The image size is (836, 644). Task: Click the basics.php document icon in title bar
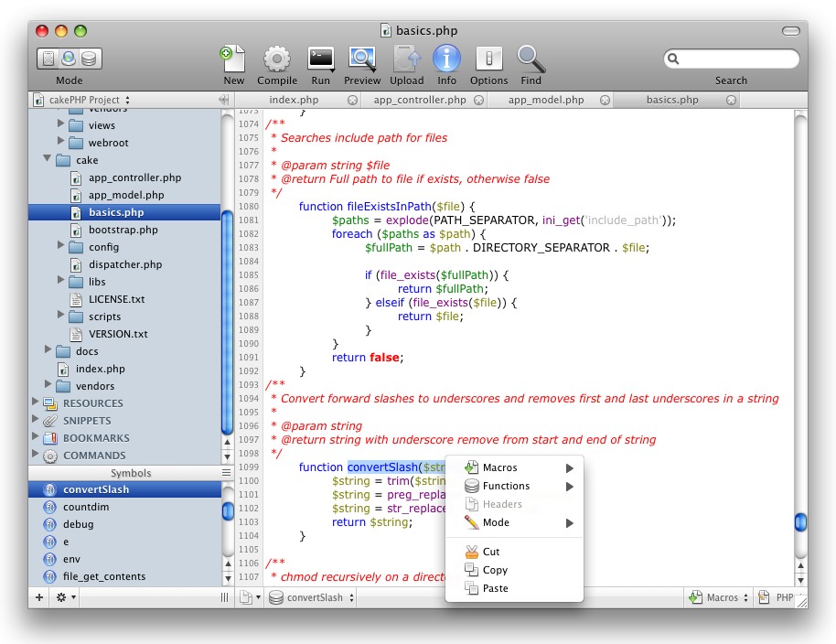point(385,30)
